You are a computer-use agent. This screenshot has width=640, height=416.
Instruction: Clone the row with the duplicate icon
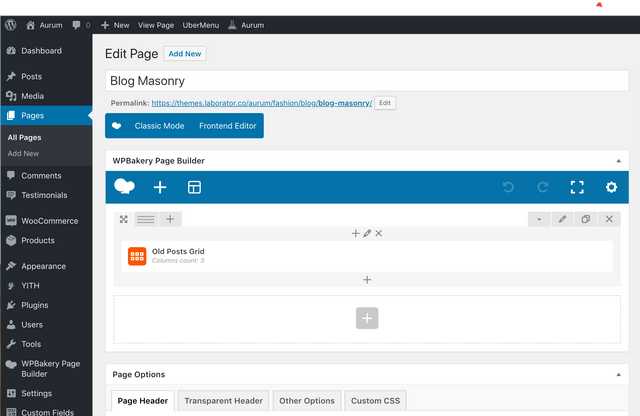click(x=586, y=219)
